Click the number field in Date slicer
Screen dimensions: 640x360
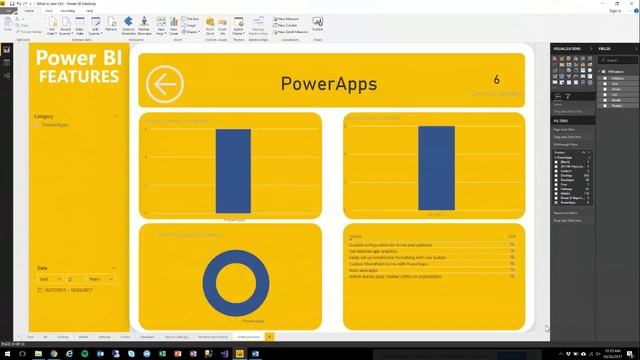75,279
